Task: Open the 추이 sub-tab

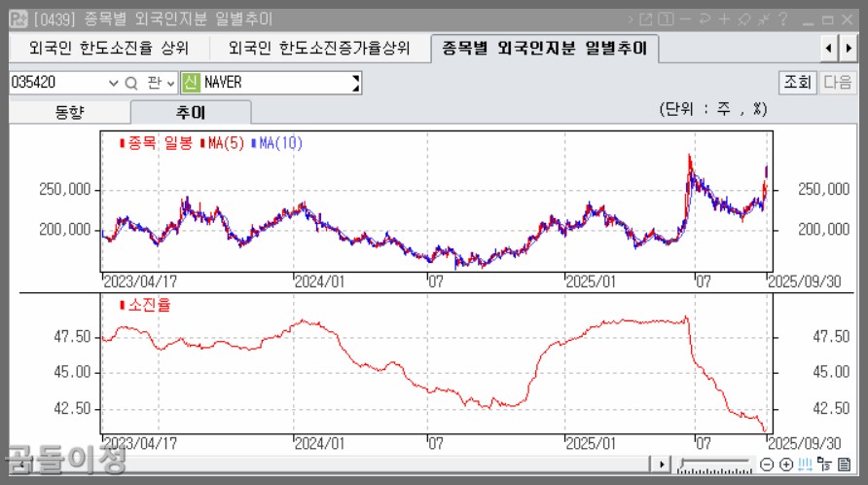Action: 191,113
